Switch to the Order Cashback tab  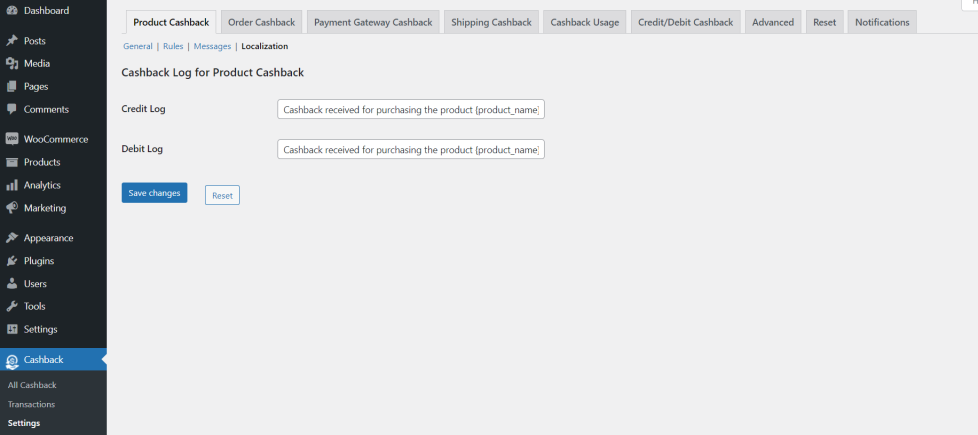pos(262,22)
